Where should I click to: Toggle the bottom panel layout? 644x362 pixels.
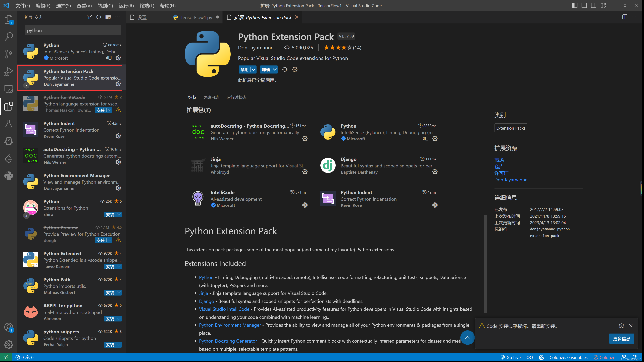pos(584,6)
